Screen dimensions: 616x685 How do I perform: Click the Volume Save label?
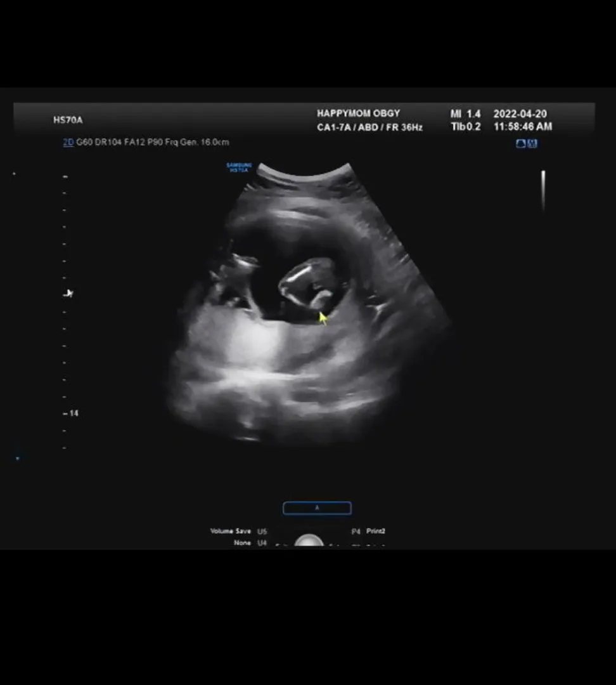231,532
